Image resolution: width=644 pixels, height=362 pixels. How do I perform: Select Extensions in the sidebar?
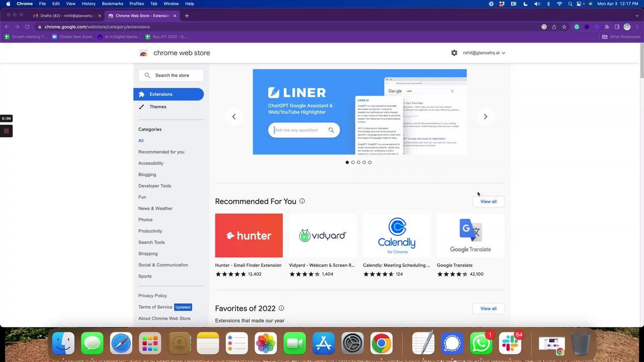click(x=169, y=94)
